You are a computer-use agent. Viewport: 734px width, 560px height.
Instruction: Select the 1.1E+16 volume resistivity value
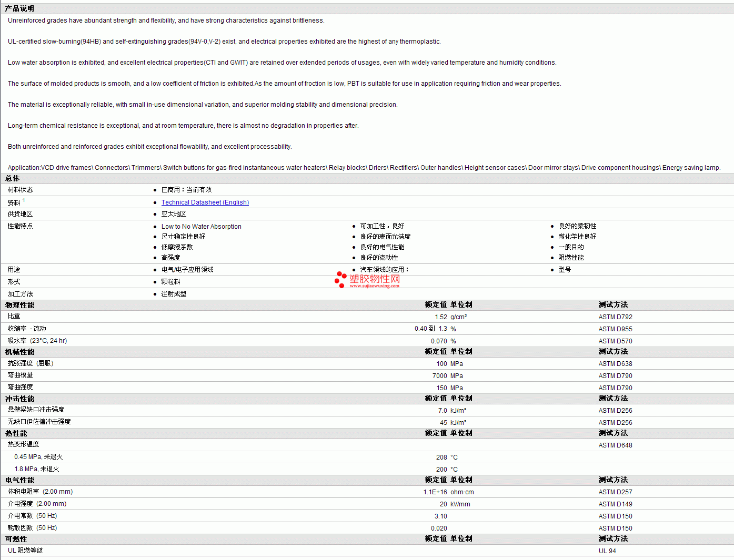[x=435, y=492]
